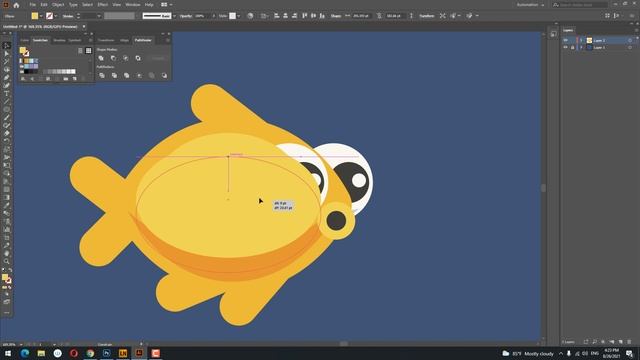The height and width of the screenshot is (360, 640).
Task: Switch to the Color panel tab
Action: 24,40
